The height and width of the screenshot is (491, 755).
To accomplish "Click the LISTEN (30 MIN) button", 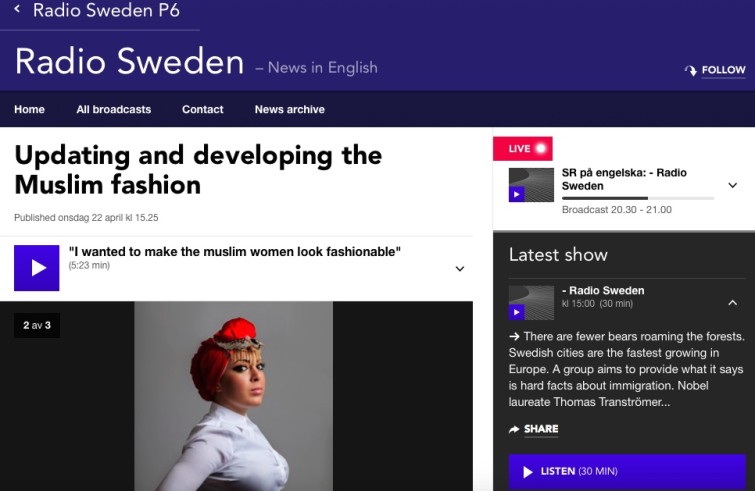I will point(627,472).
